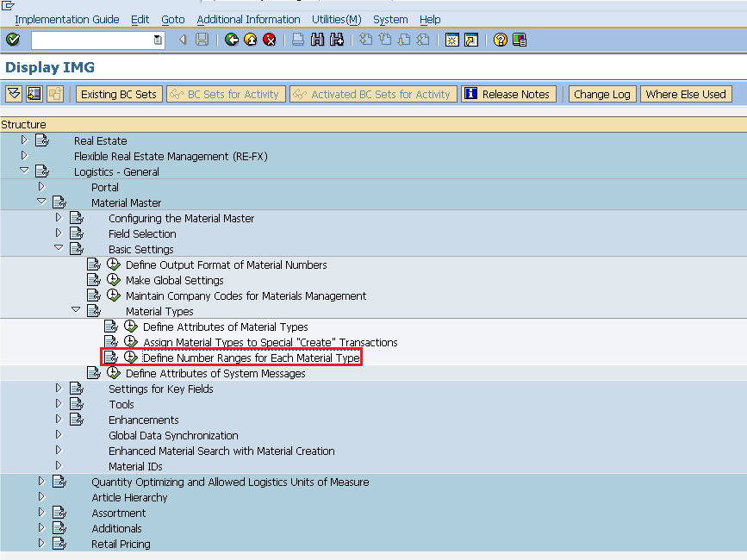This screenshot has height=560, width=747.
Task: Collapse the Basic Settings node
Action: click(59, 248)
